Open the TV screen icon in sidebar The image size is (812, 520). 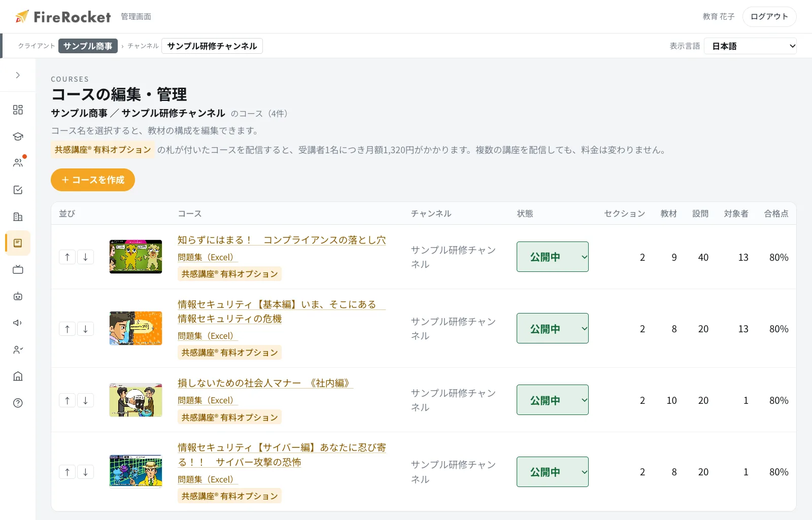point(18,269)
